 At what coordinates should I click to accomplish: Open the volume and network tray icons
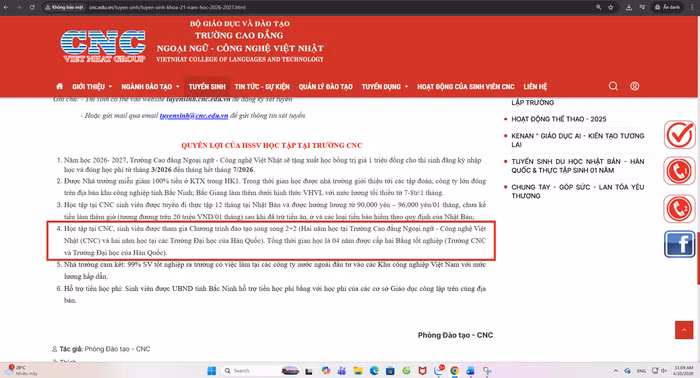(x=659, y=370)
